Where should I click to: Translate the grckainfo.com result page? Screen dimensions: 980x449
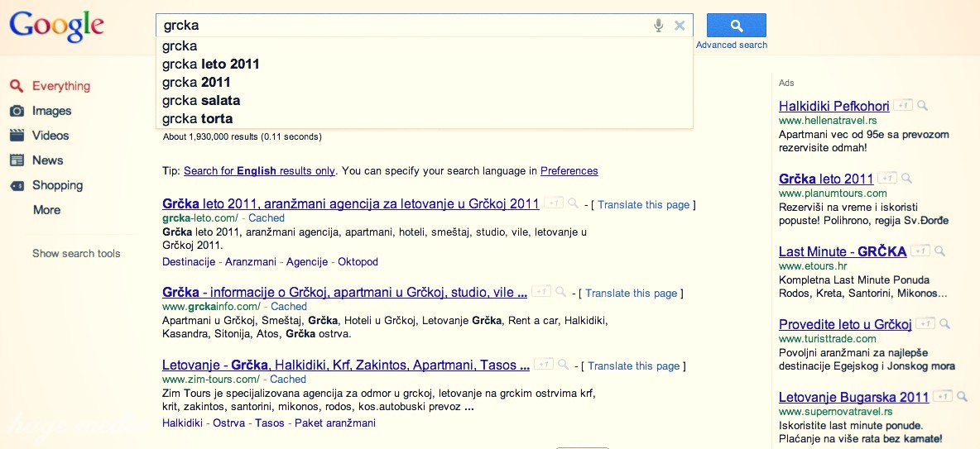[632, 294]
